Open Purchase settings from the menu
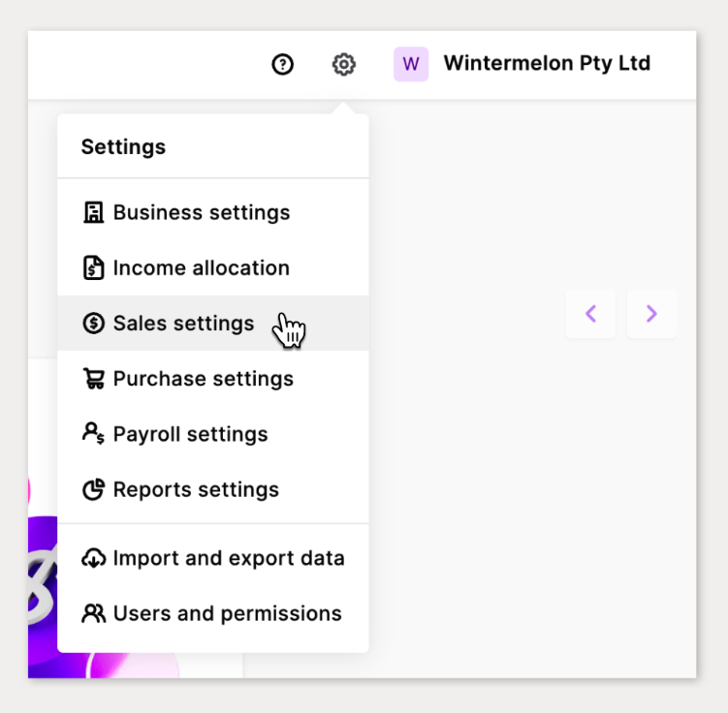Image resolution: width=728 pixels, height=713 pixels. tap(204, 379)
